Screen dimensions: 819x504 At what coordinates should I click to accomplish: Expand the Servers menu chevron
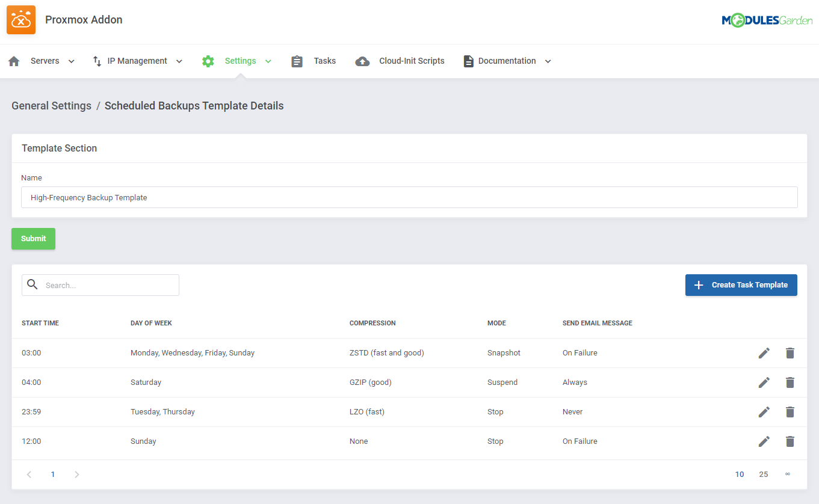tap(72, 61)
